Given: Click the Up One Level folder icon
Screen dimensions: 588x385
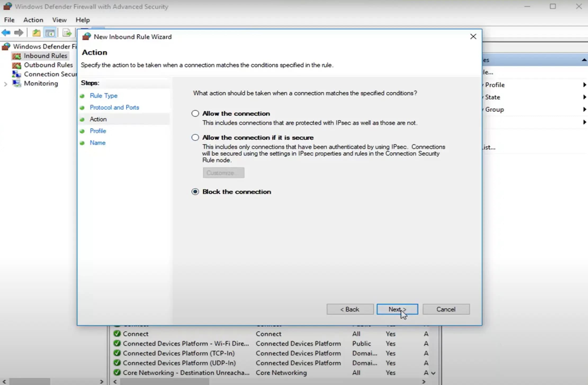Looking at the screenshot, I should 36,33.
